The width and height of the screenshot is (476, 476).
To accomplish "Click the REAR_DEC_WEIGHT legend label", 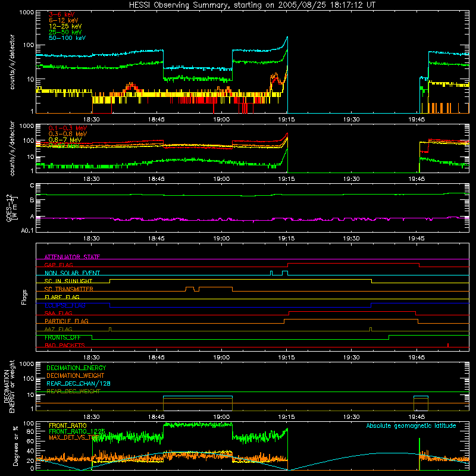I will (x=73, y=392).
